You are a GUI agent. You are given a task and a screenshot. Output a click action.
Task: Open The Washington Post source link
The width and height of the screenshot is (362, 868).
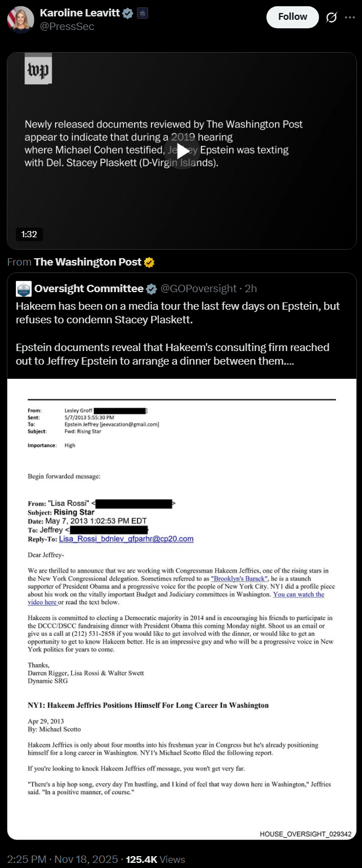tap(88, 262)
